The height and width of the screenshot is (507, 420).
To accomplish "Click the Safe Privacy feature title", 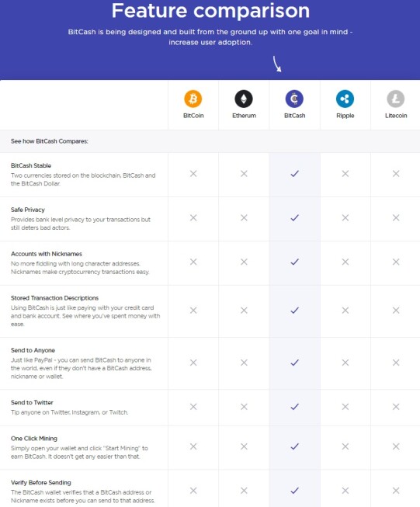I will 28,210.
